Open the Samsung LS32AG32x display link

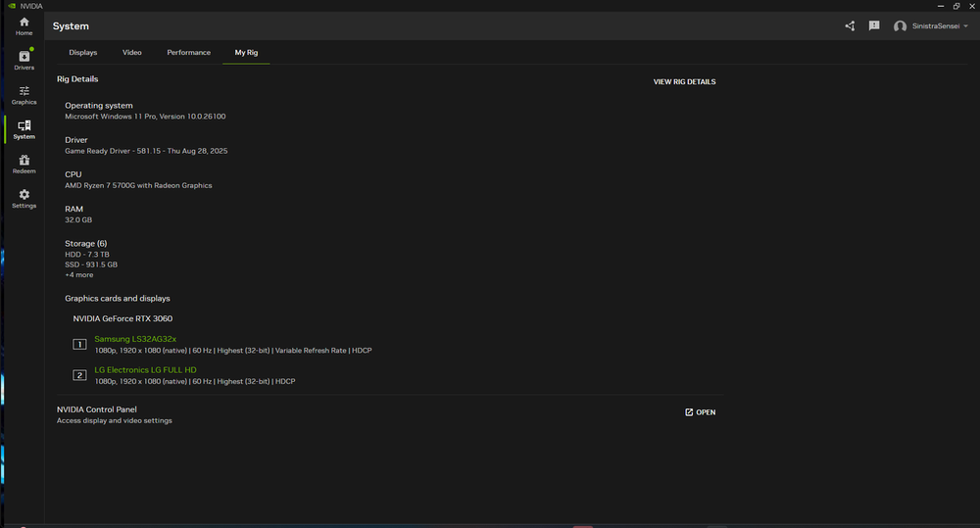coord(135,339)
